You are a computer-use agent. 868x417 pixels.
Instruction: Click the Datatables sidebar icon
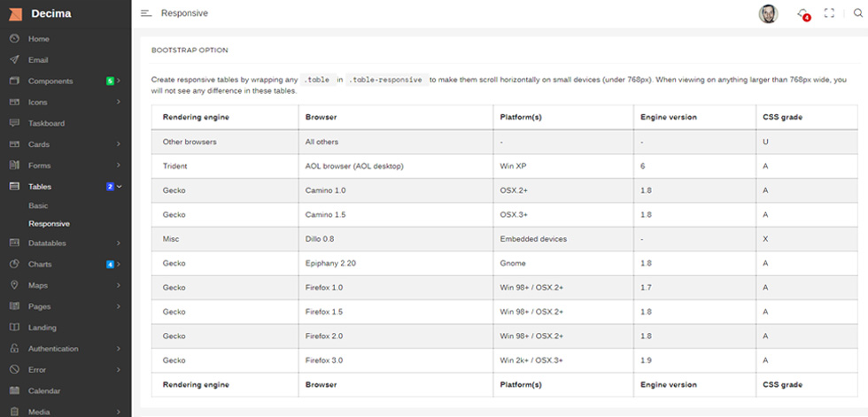tap(15, 243)
